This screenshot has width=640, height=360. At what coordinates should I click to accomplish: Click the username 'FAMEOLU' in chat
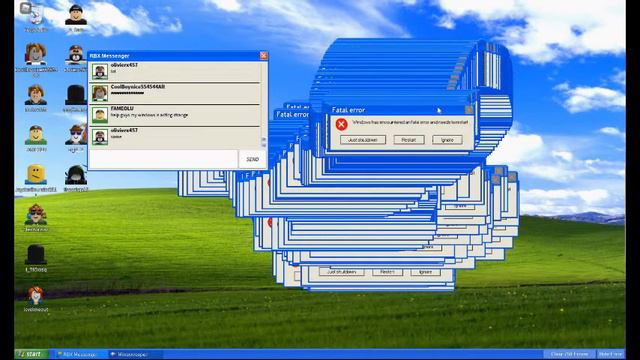point(122,108)
